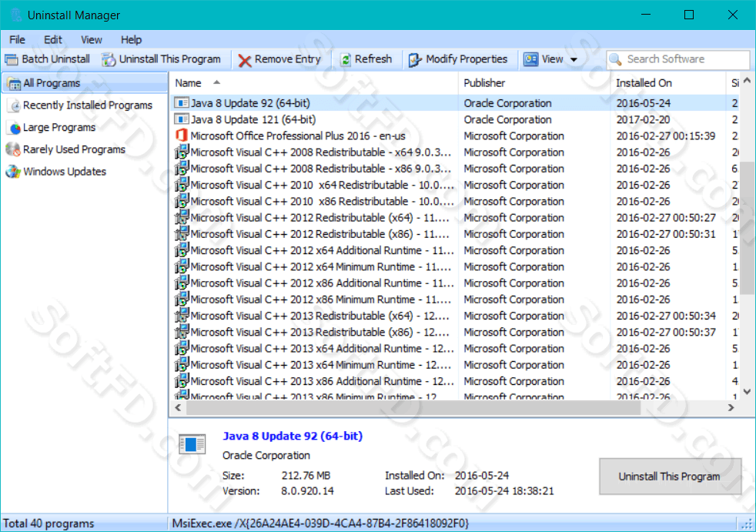Click the red X Remove Entry icon

pyautogui.click(x=245, y=60)
